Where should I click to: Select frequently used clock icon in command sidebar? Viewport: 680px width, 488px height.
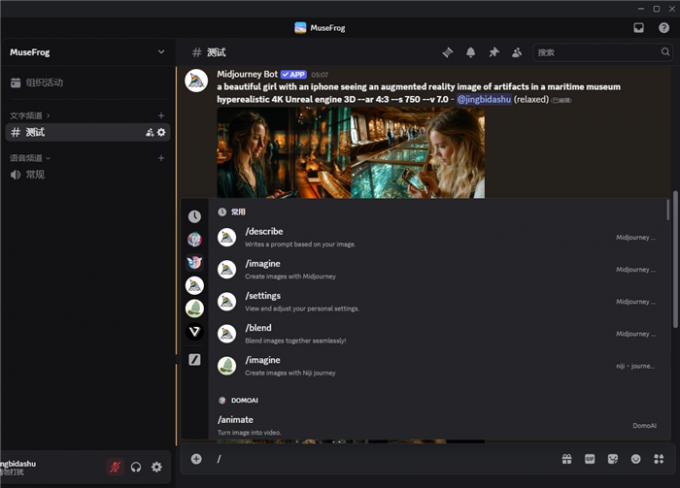(x=194, y=216)
